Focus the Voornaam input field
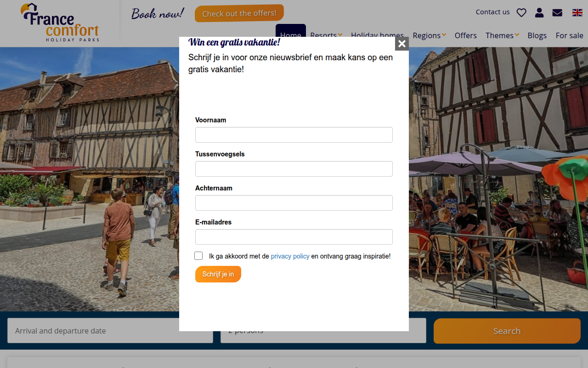This screenshot has height=368, width=588. click(294, 135)
